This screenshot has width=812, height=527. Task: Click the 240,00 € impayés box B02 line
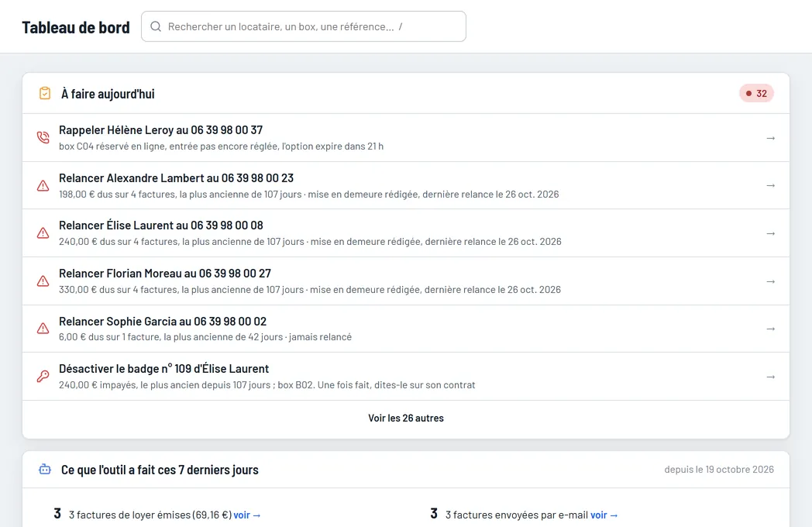tap(267, 385)
